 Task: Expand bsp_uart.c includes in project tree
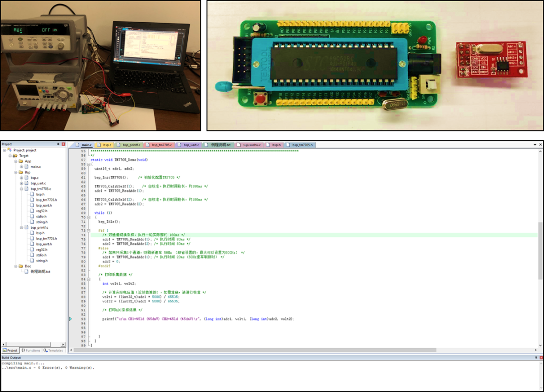[21, 183]
